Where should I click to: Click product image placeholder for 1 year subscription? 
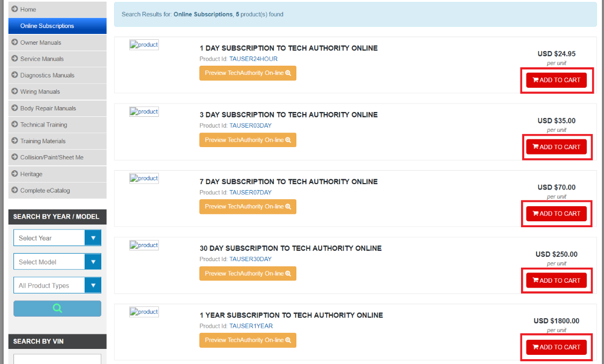pyautogui.click(x=144, y=312)
